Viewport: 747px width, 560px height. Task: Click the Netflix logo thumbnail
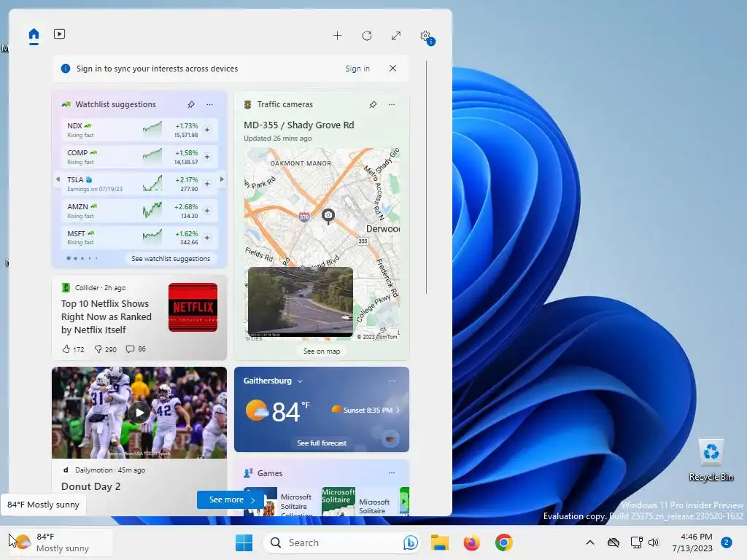coord(193,307)
